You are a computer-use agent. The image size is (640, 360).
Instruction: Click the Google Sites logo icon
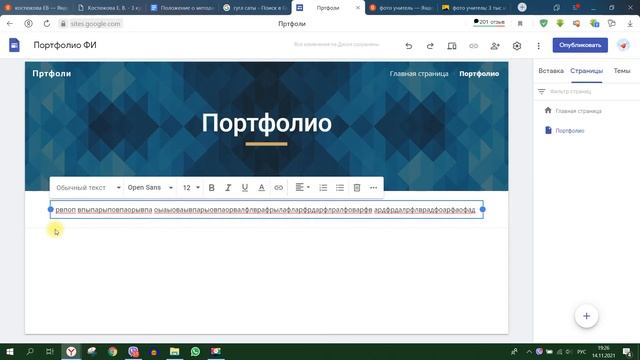click(14, 45)
